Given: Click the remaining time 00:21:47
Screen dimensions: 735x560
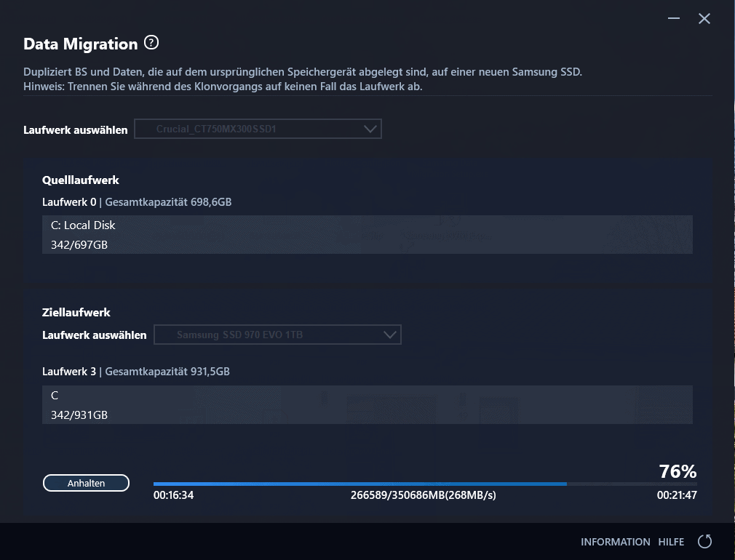Looking at the screenshot, I should [x=677, y=495].
